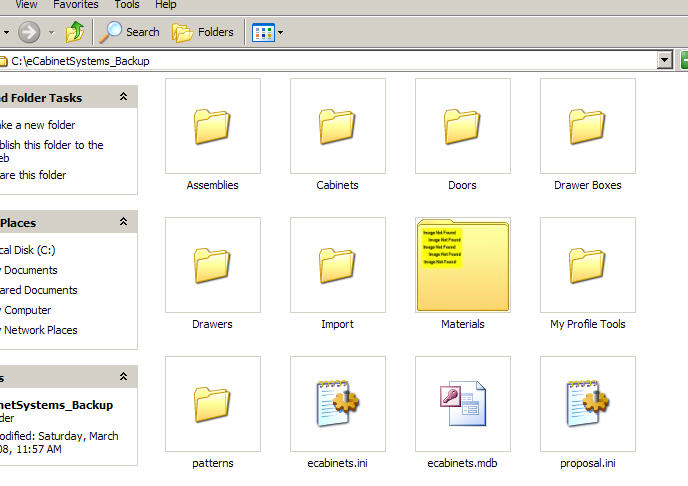Image resolution: width=688 pixels, height=486 pixels.
Task: Open the patterns folder
Action: (213, 404)
